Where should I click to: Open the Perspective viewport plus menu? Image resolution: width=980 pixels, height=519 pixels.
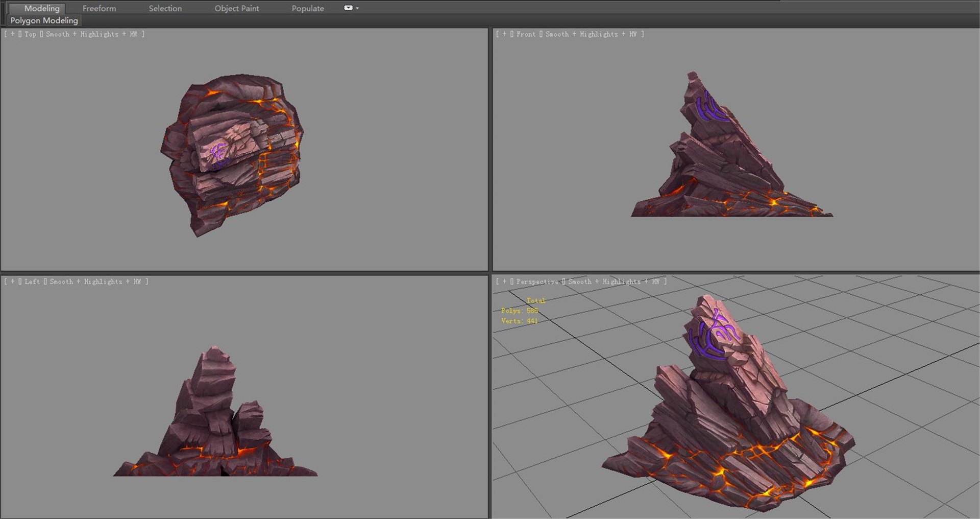tap(505, 281)
